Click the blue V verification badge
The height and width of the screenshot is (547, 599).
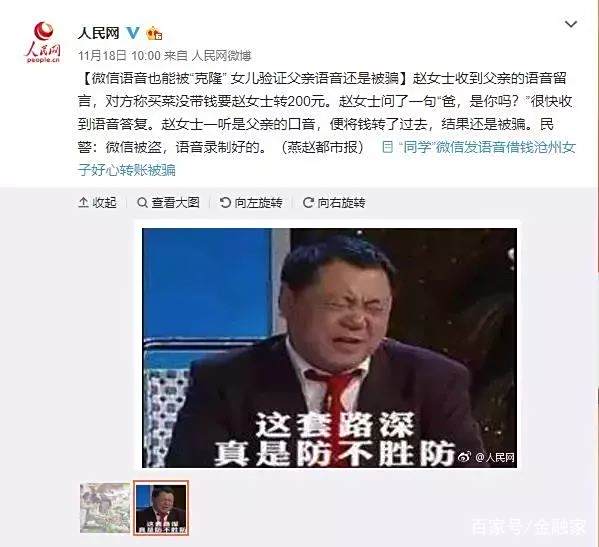(x=133, y=33)
